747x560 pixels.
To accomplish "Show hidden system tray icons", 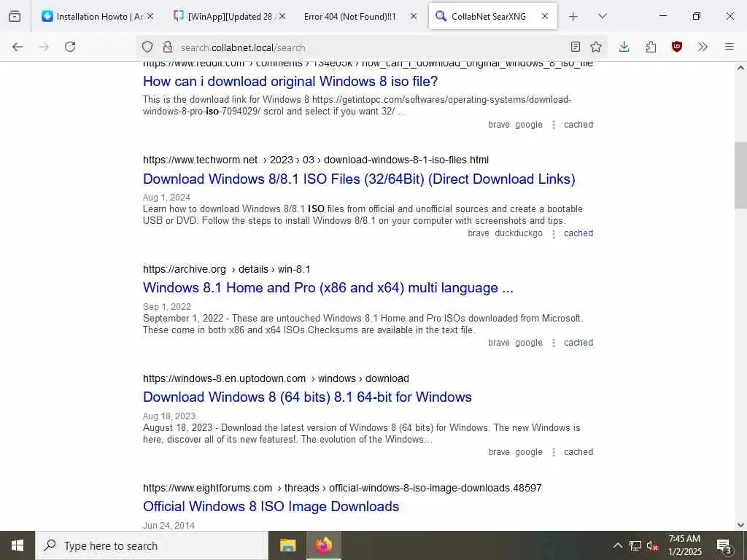I will (617, 545).
